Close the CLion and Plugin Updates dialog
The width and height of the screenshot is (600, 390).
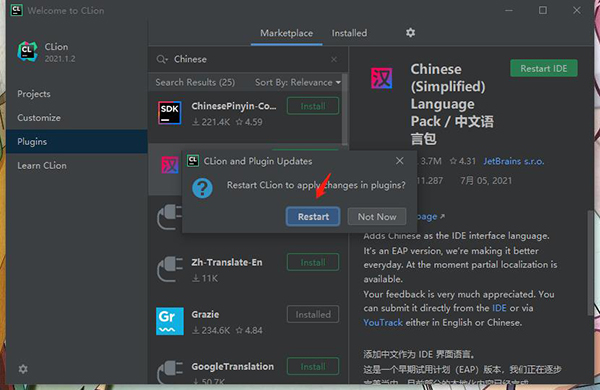399,161
